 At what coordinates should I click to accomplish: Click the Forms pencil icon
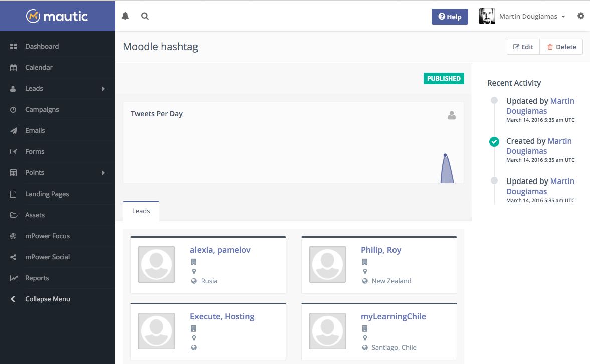tap(13, 152)
